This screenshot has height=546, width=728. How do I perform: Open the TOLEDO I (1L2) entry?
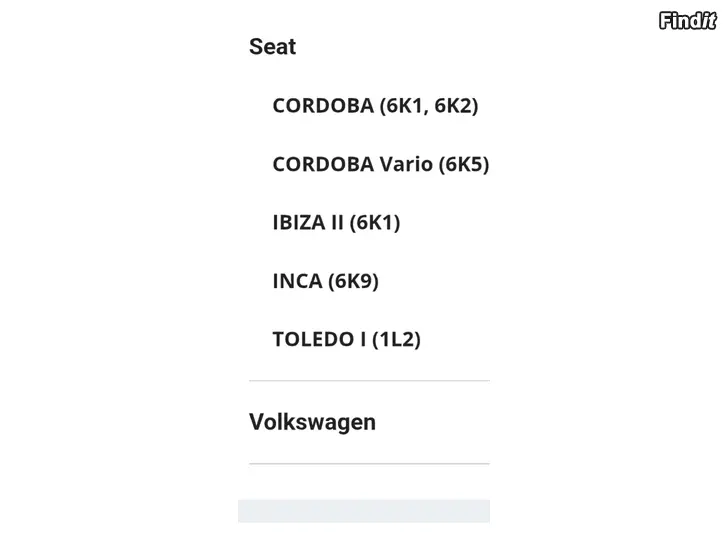click(346, 339)
